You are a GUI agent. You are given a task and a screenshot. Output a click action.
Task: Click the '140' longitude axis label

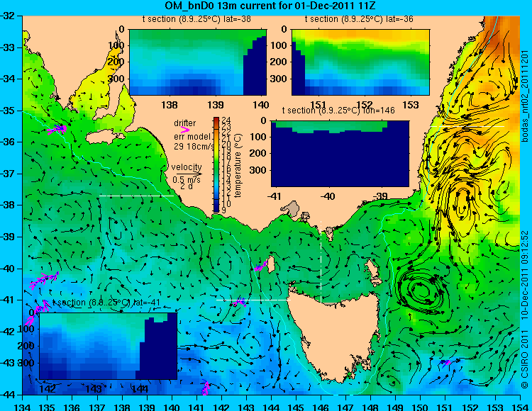coord(172,407)
